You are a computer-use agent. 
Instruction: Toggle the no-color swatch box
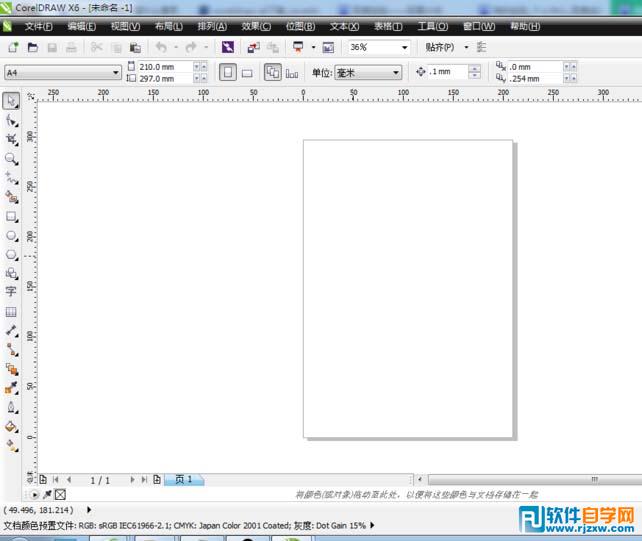(60, 494)
